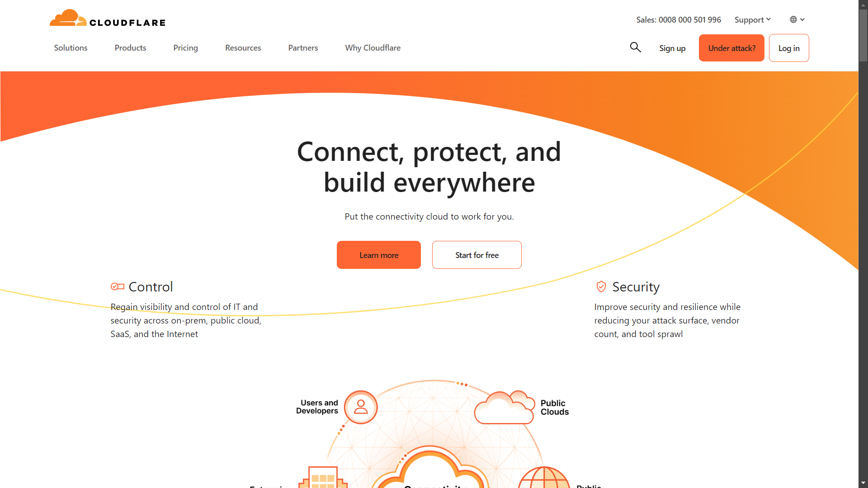Toggle the Under attack? button state

pos(731,47)
